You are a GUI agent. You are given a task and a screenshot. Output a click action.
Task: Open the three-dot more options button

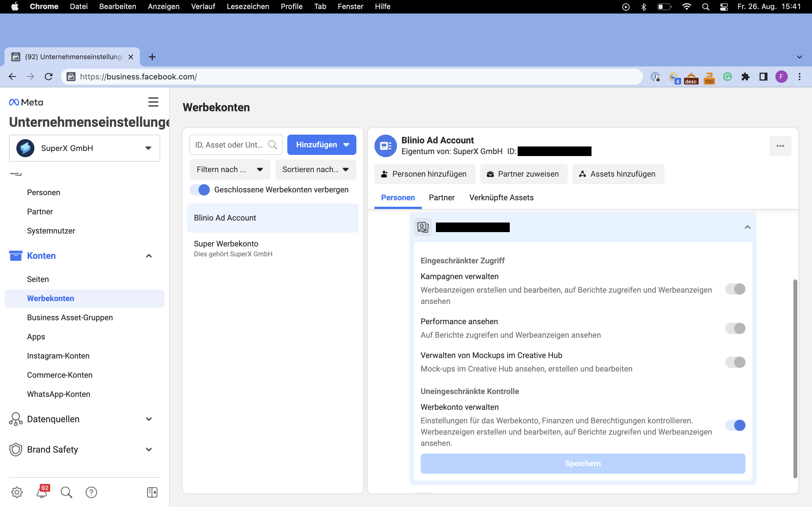point(780,146)
